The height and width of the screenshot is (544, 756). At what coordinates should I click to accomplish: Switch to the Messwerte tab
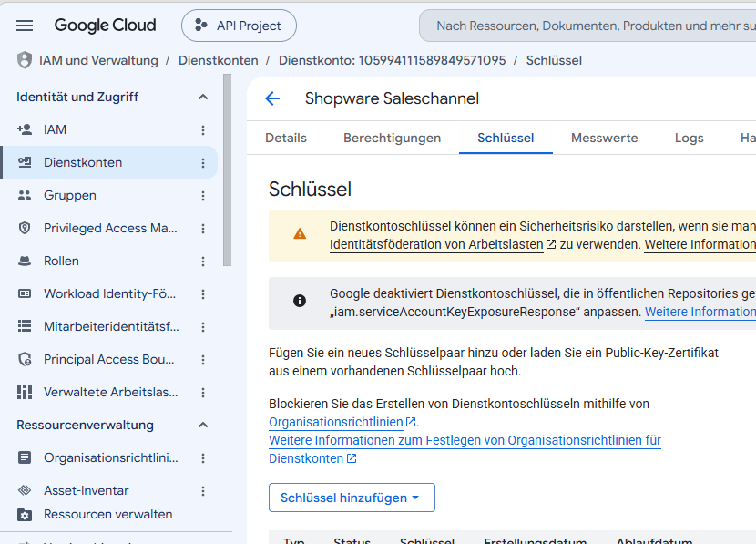[604, 138]
